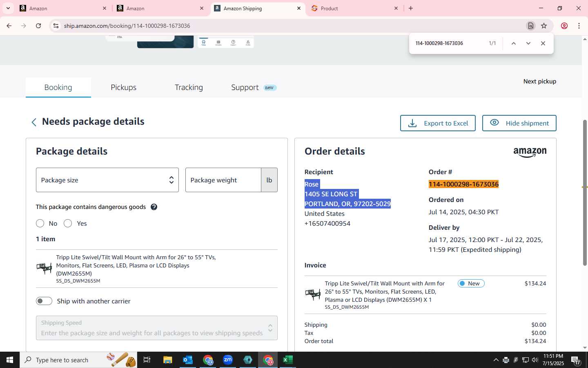Click Package weight input field
588x368 pixels.
tap(223, 180)
